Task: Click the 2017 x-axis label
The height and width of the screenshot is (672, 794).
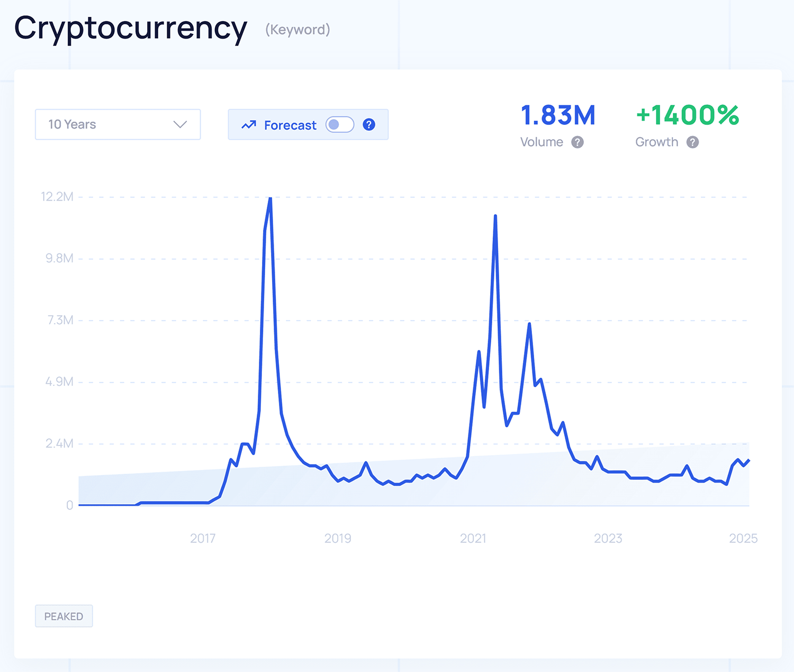Action: [203, 538]
